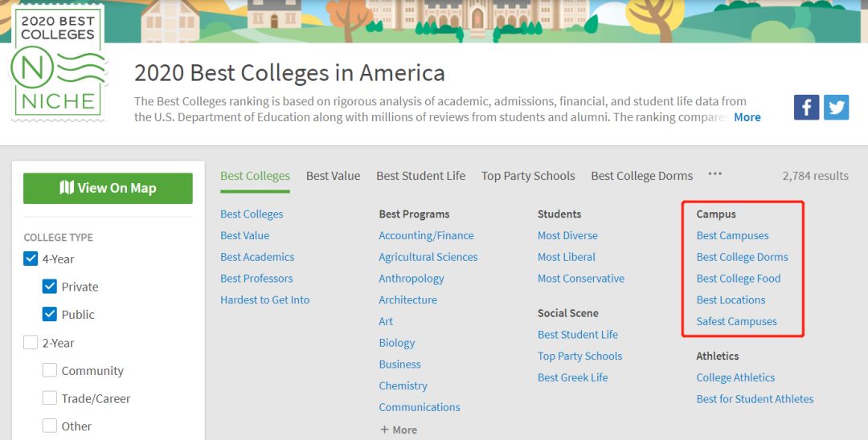Uncheck the Private college type checkbox
Screen dimensions: 868x440
click(x=50, y=287)
